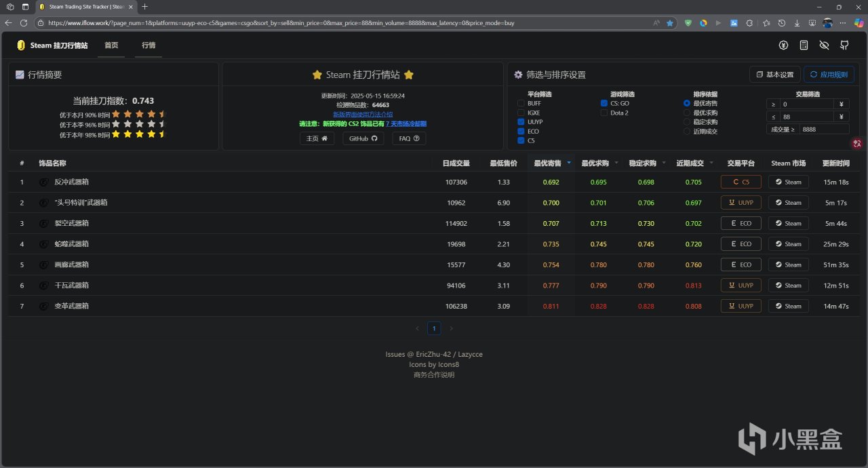This screenshot has height=468, width=868.
Task: Uncheck the CS: GO game checkbox
Action: (604, 103)
